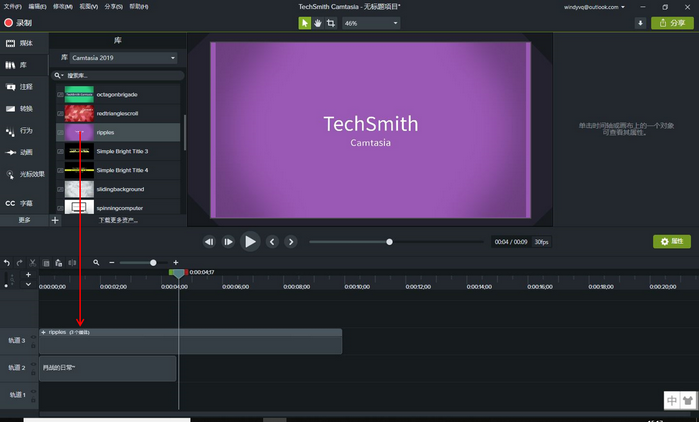The image size is (699, 422).
Task: Click the timeline zoom magnifier icon
Action: [96, 263]
